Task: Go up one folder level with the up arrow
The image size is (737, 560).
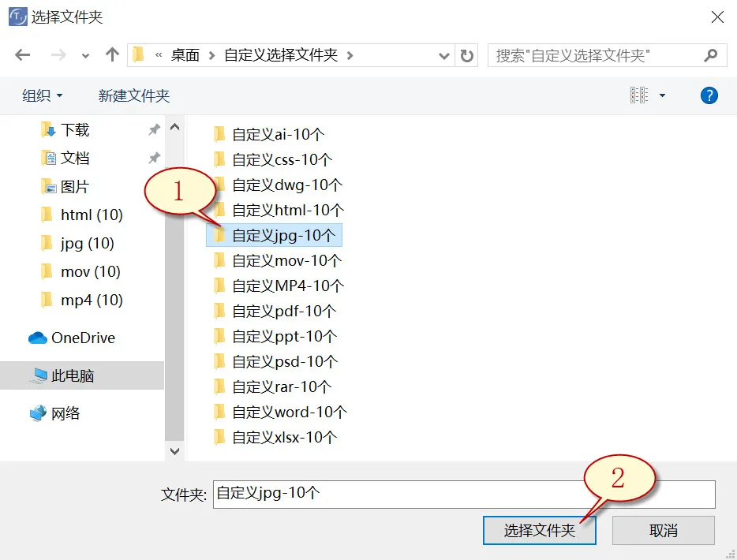Action: coord(111,54)
